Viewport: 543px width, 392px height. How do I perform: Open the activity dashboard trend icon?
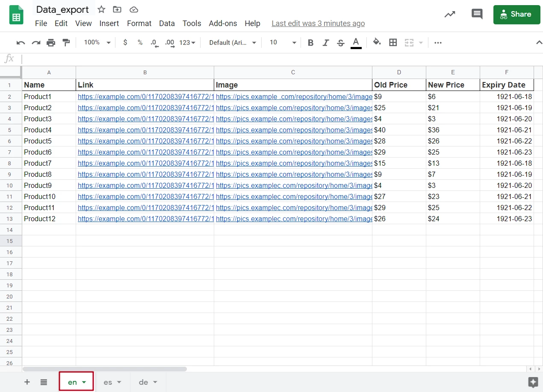[x=450, y=14]
